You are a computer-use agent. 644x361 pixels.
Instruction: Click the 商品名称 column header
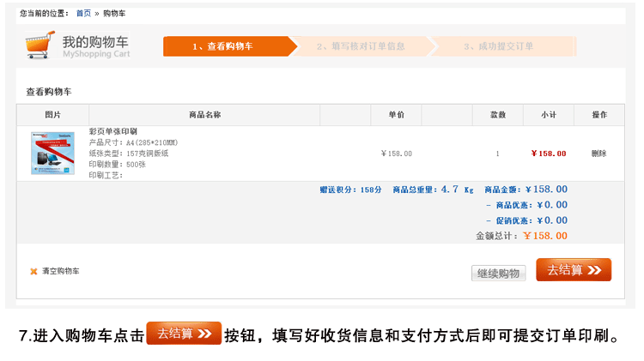[204, 115]
